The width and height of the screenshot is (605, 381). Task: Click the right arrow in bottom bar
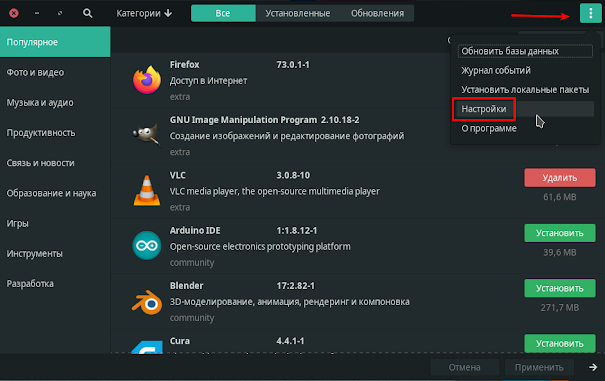(593, 367)
